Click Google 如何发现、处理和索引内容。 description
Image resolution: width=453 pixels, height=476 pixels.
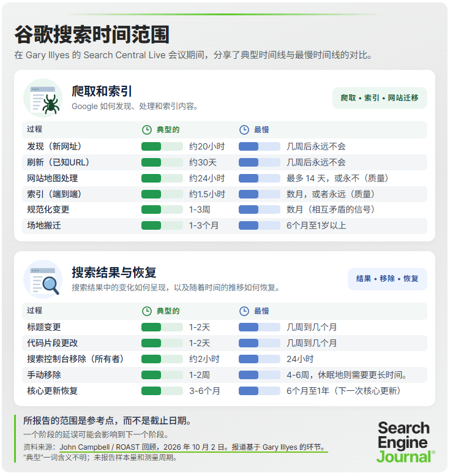click(135, 106)
